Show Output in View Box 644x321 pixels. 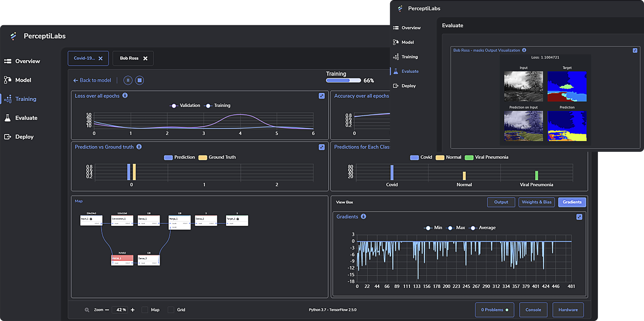coord(501,202)
